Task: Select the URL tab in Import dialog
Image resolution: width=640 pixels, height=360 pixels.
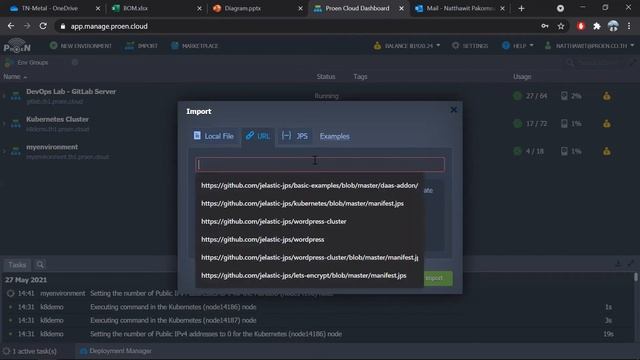Action: tap(258, 136)
